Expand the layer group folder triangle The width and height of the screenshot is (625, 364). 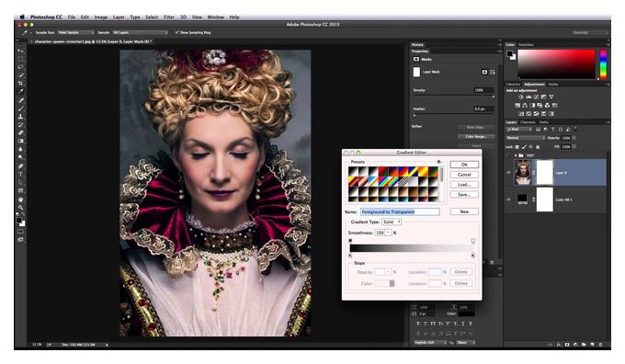pyautogui.click(x=516, y=155)
